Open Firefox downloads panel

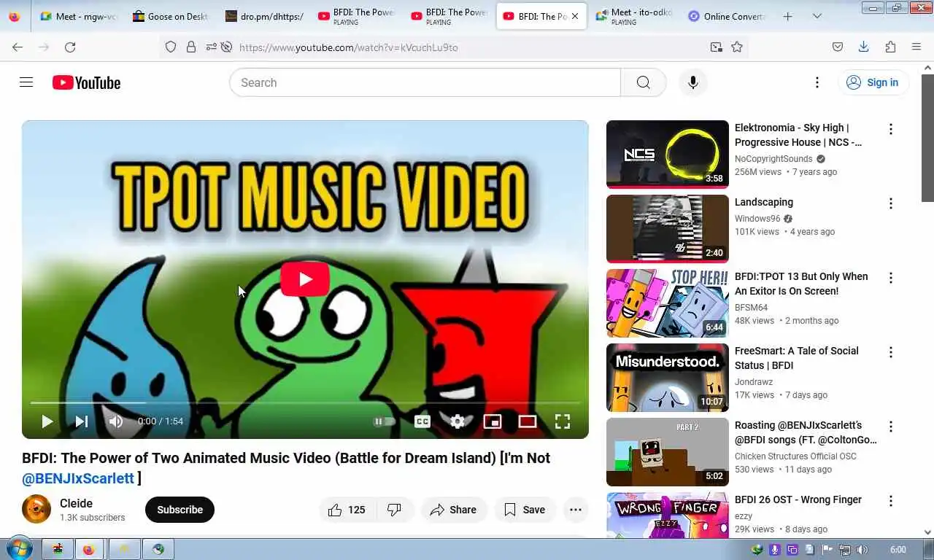point(863,47)
